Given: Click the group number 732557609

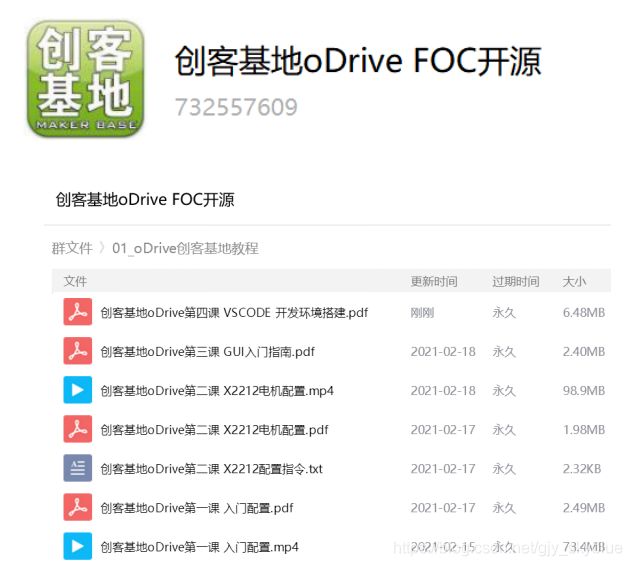Looking at the screenshot, I should pyautogui.click(x=236, y=107).
